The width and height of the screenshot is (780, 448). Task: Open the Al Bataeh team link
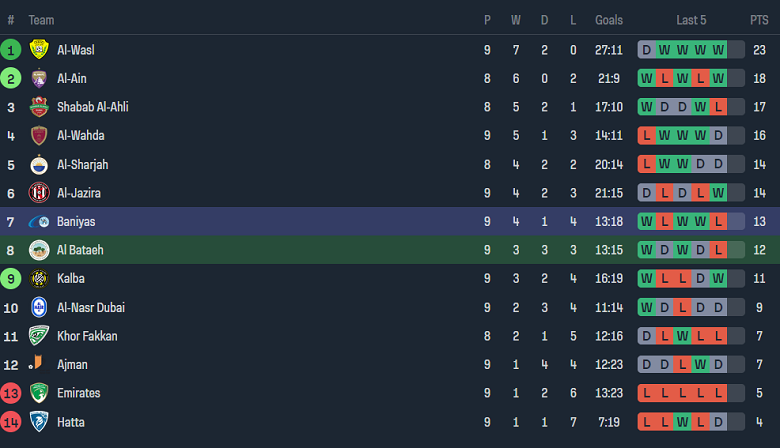80,250
